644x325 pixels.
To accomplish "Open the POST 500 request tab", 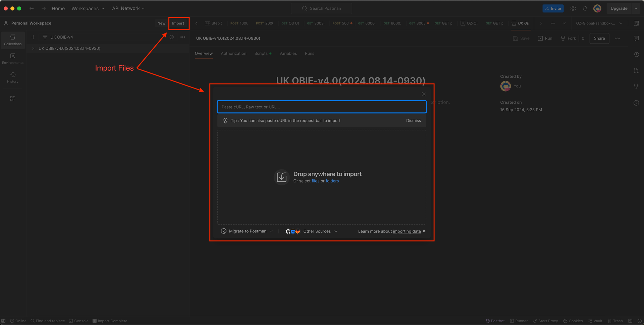I will point(342,23).
